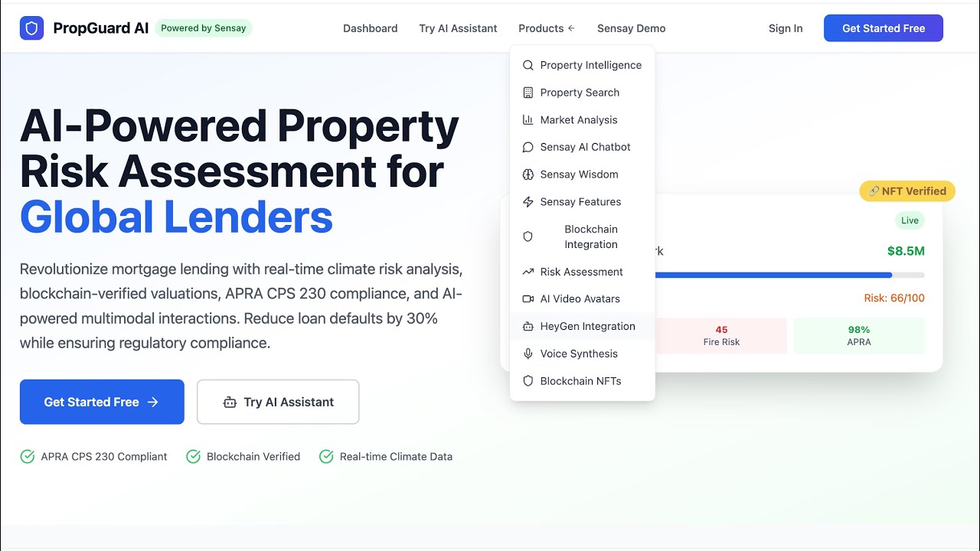Click the camera icon beside AI Video Avatars
The height and width of the screenshot is (551, 980).
point(528,299)
